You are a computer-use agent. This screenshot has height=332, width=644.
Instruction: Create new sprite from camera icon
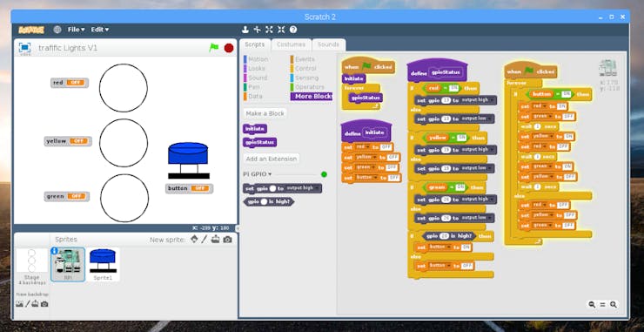pos(227,240)
